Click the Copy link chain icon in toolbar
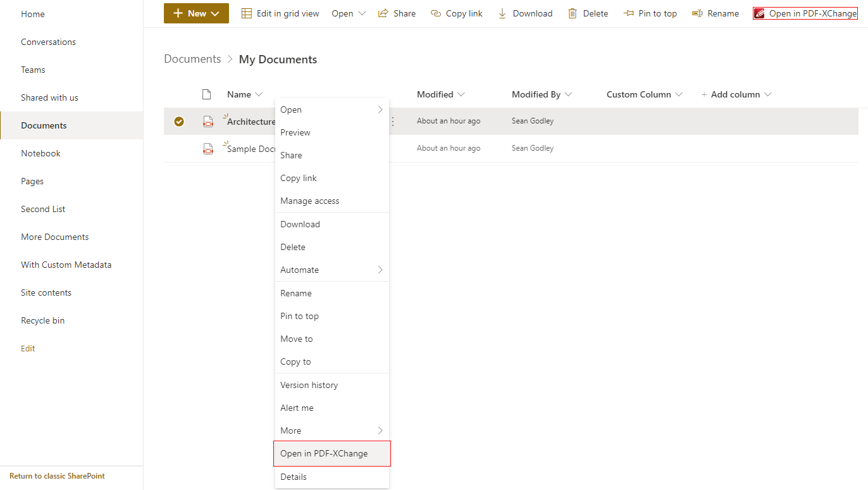This screenshot has width=868, height=490. (435, 13)
